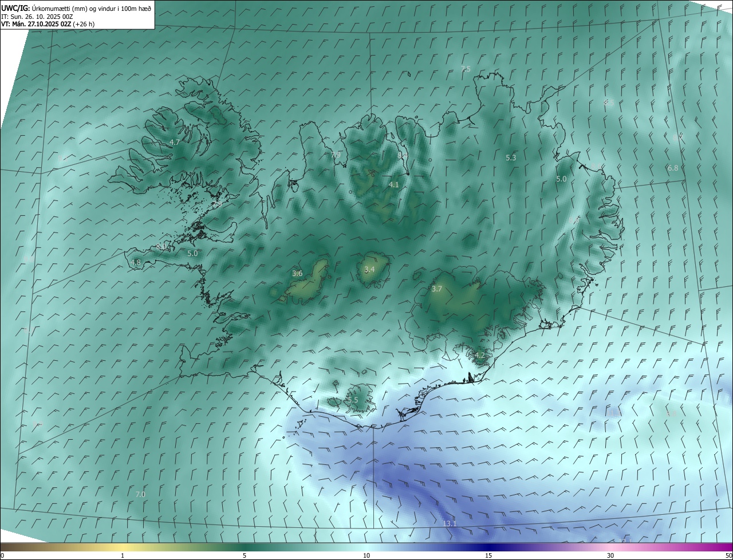Click the VT: Mán. 27.10.2025 02Z line

tap(48, 24)
